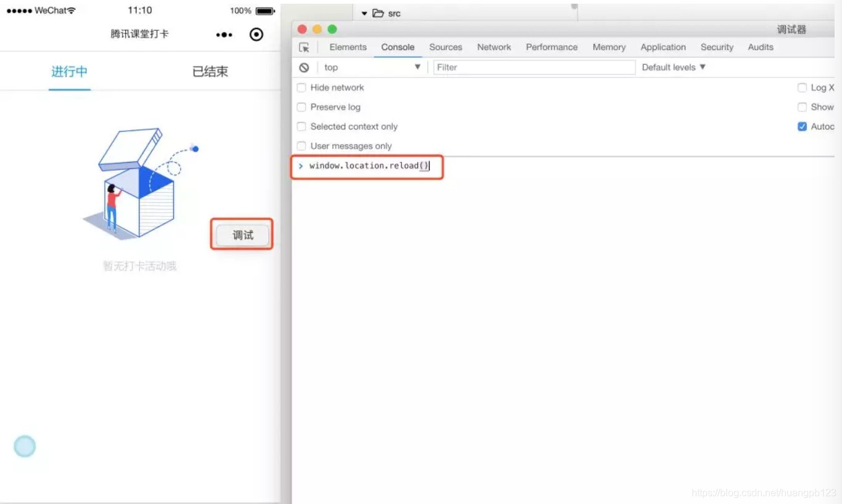The image size is (842, 504).
Task: Check Selected context only
Action: coord(301,126)
